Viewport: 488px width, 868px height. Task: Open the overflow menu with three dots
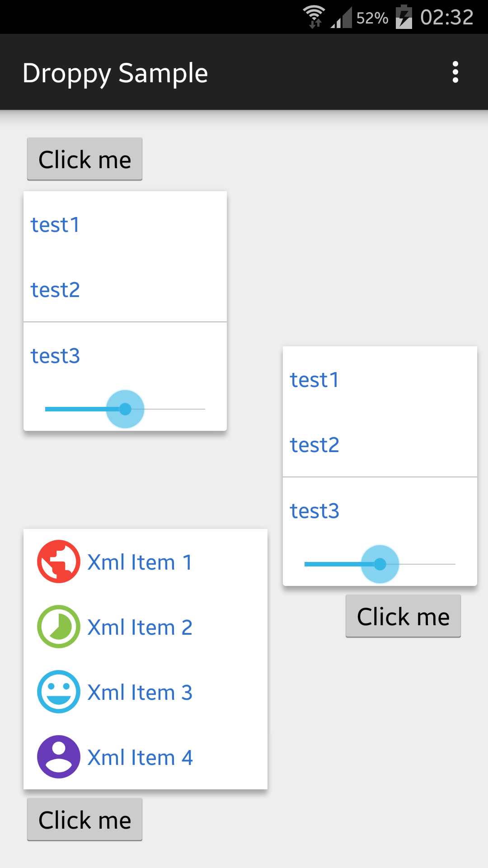(455, 72)
